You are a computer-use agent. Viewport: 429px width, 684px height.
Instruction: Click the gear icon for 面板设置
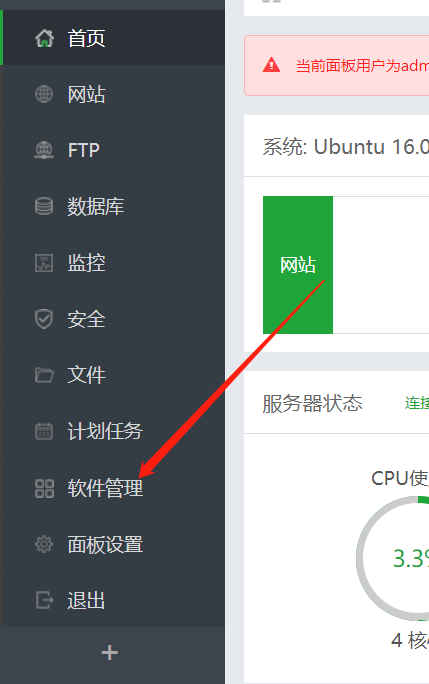point(44,544)
